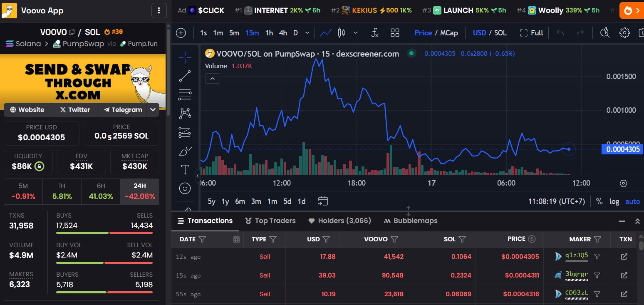Select the pattern drawing tool
644x305 pixels.
(x=185, y=113)
